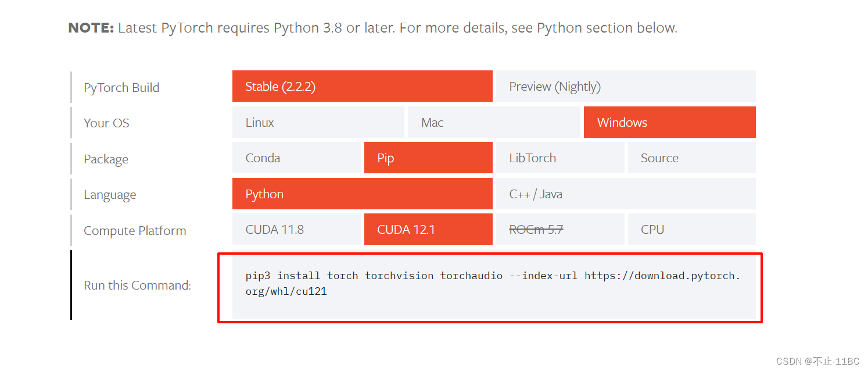Select the Stable (2.2.2) build option

tap(362, 86)
